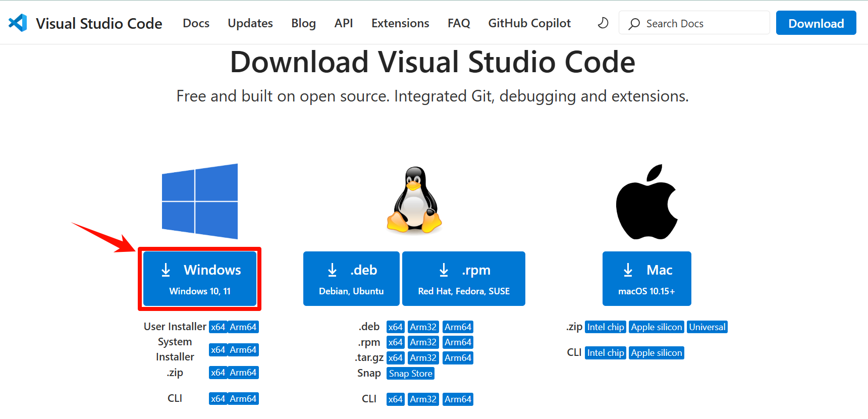This screenshot has height=419, width=868.
Task: Open the Updates page
Action: tap(250, 23)
